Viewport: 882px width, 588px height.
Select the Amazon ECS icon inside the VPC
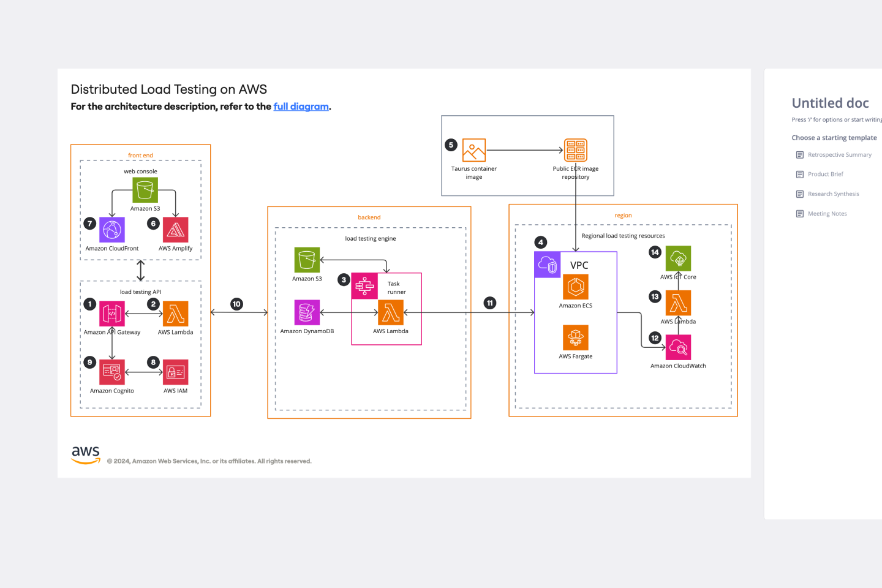point(575,287)
